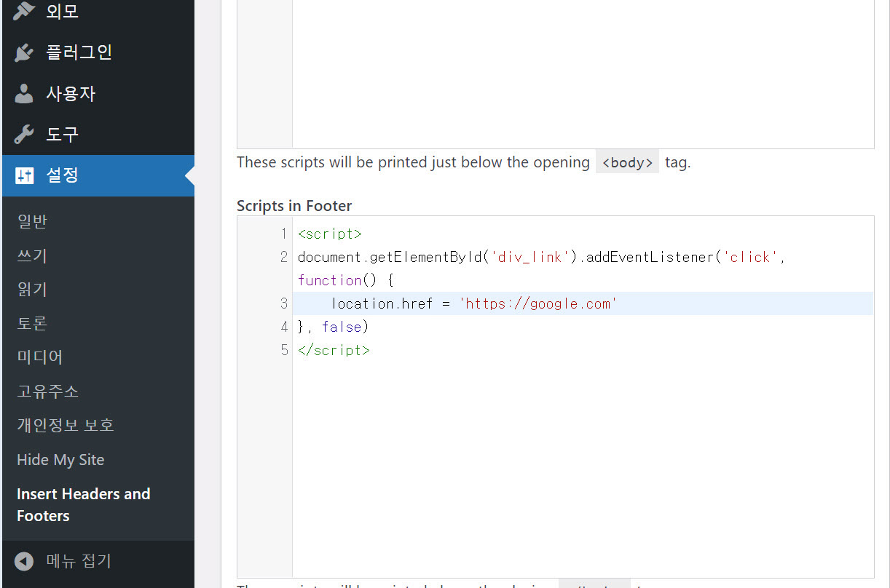Open the 설정 menu
This screenshot has width=890, height=588.
click(x=98, y=175)
